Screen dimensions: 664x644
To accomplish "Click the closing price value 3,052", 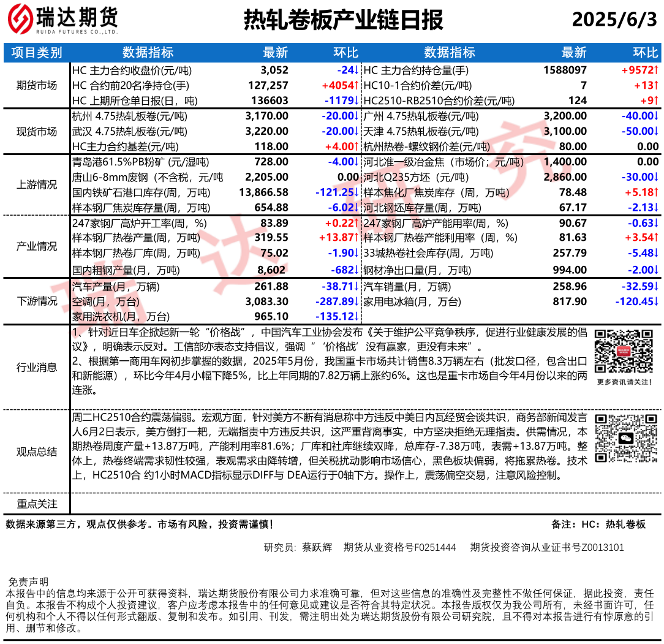I will (274, 70).
